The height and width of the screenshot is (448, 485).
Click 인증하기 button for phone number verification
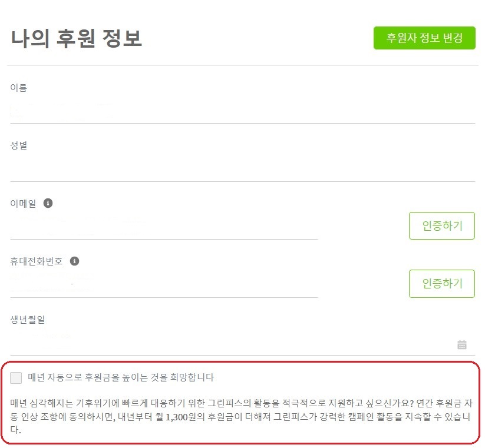pyautogui.click(x=442, y=284)
